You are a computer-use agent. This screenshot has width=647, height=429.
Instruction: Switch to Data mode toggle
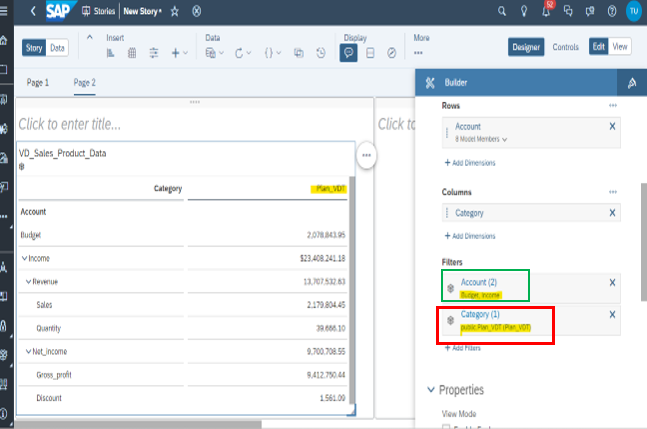pos(58,48)
